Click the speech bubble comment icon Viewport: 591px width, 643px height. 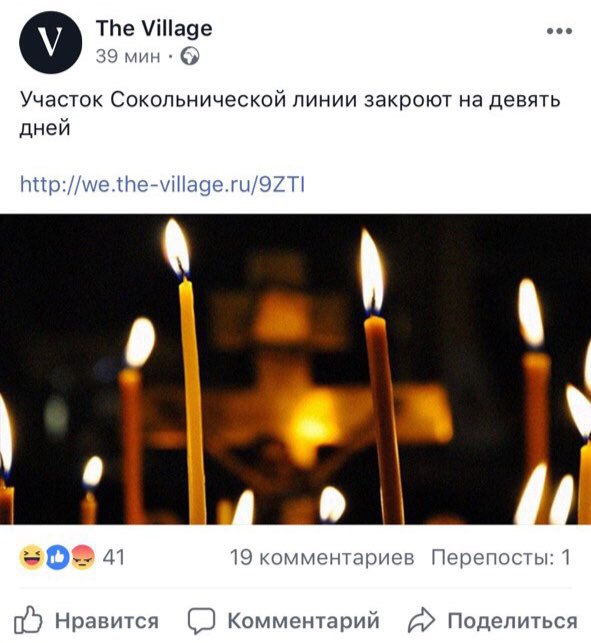tap(201, 620)
